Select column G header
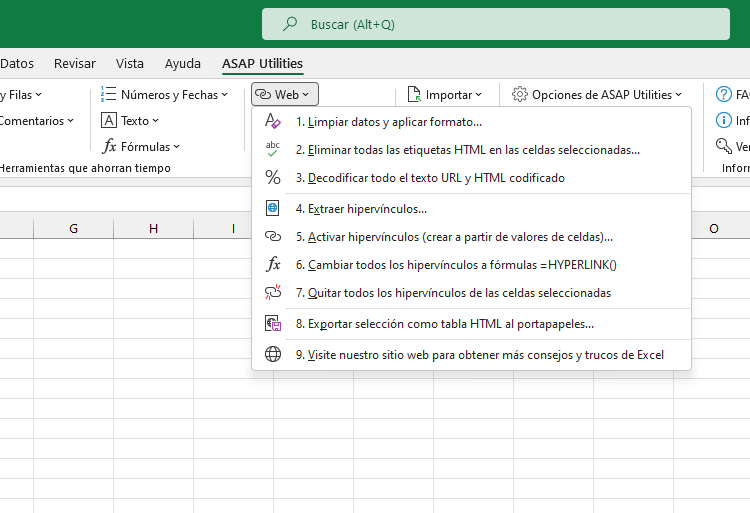750x513 pixels. [x=74, y=229]
